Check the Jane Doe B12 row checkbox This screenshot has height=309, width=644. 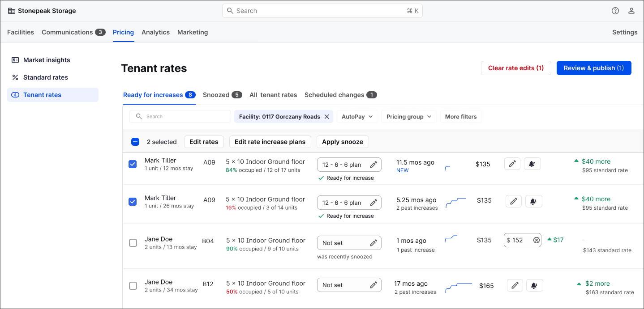pyautogui.click(x=133, y=286)
